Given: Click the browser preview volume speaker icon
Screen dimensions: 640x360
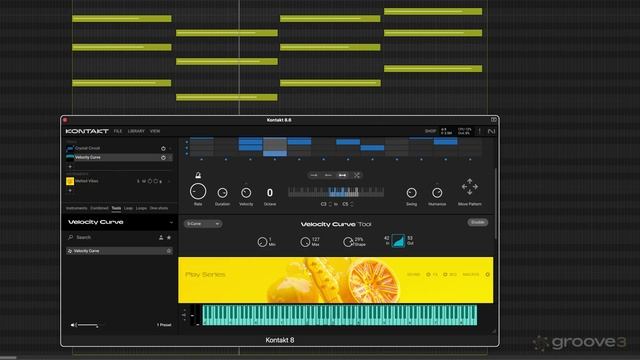Looking at the screenshot, I should point(73,325).
